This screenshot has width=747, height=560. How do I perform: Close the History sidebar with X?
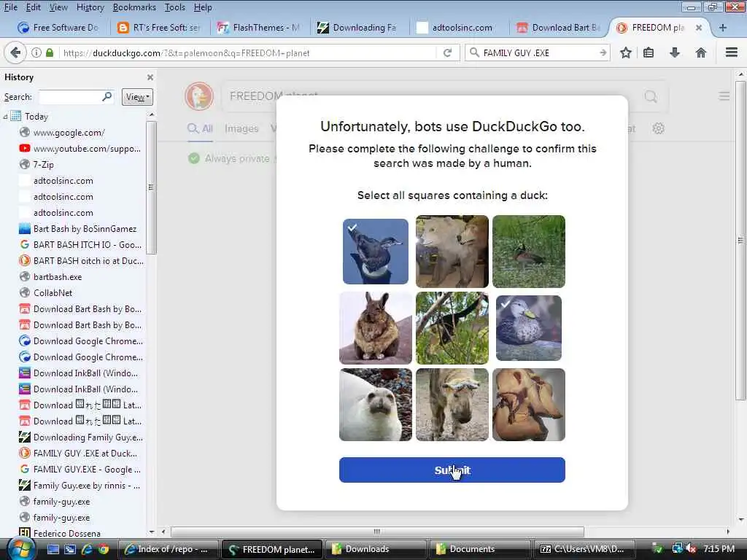click(x=150, y=77)
